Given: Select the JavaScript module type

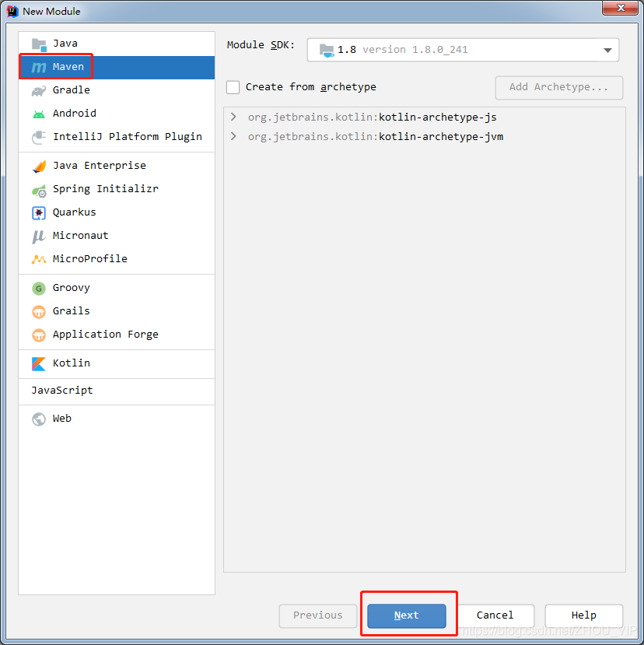Looking at the screenshot, I should pyautogui.click(x=62, y=391).
